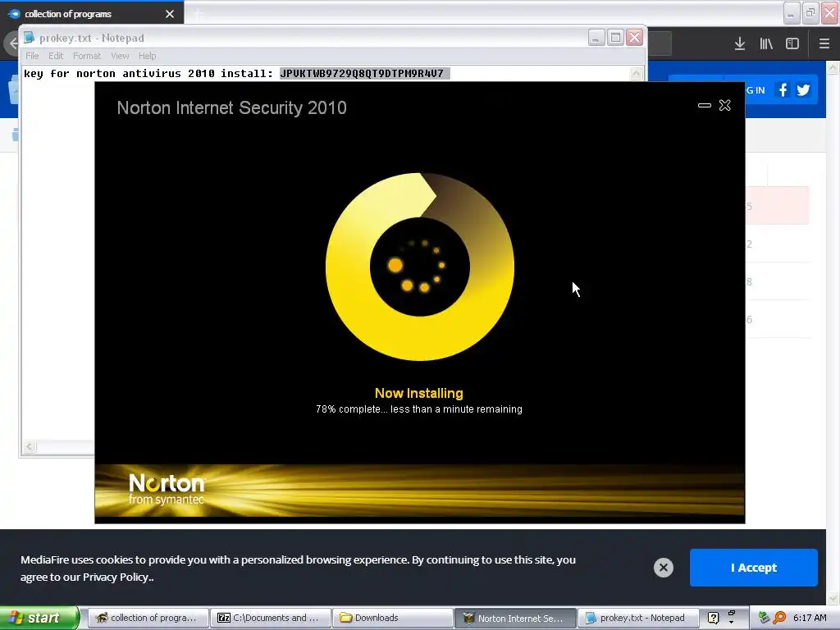
Task: Accept MediaFire cookies with I Accept
Action: point(754,568)
